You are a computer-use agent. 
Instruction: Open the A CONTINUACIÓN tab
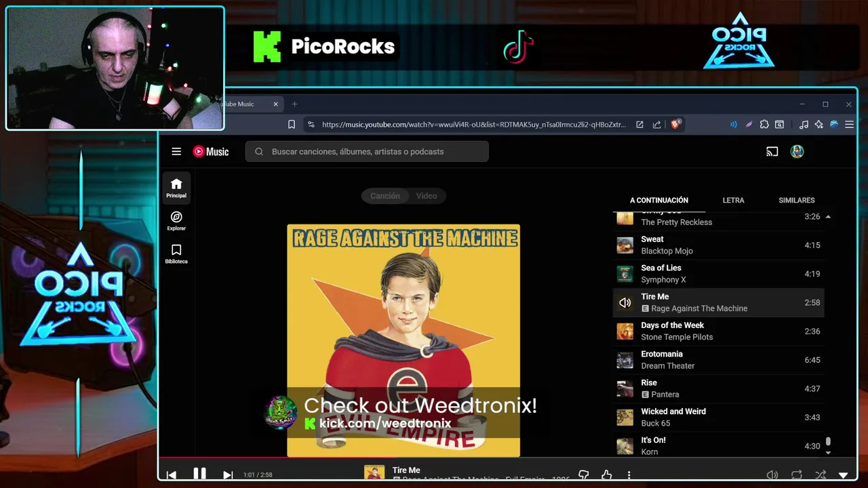(659, 201)
